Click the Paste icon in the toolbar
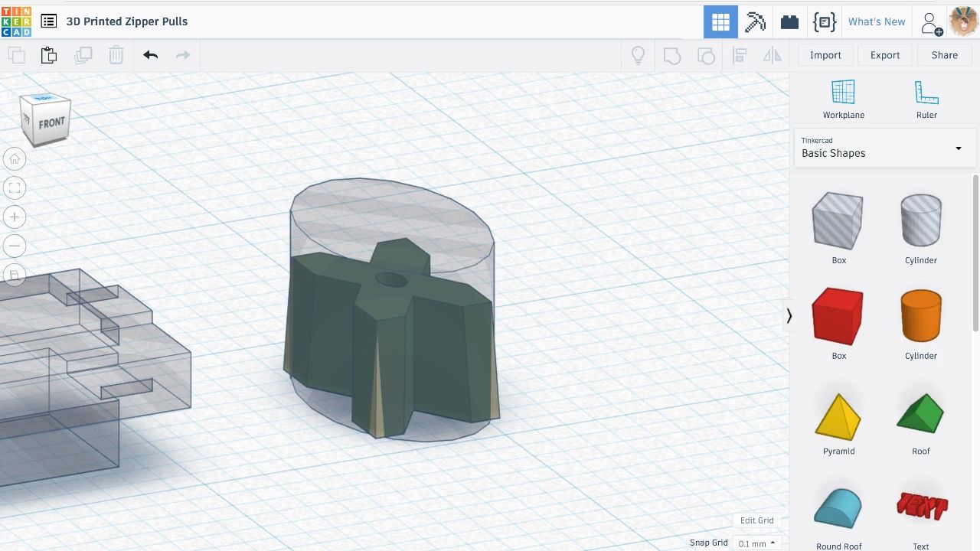Image resolution: width=980 pixels, height=551 pixels. pyautogui.click(x=48, y=54)
